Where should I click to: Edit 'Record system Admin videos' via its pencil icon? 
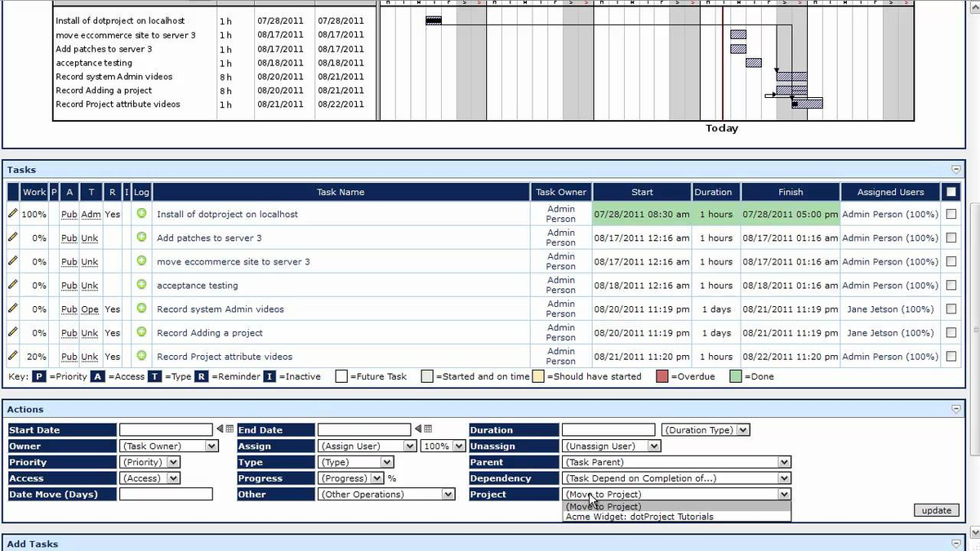[12, 309]
